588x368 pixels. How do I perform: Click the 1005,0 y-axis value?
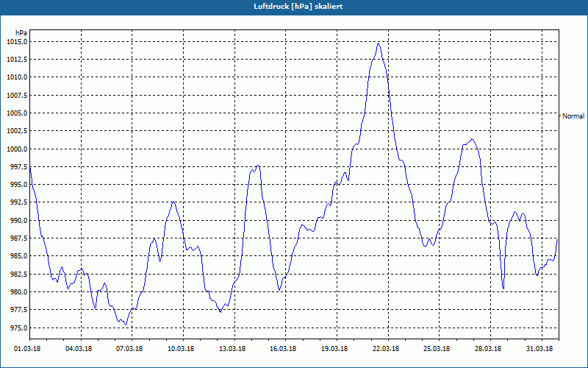(x=17, y=113)
